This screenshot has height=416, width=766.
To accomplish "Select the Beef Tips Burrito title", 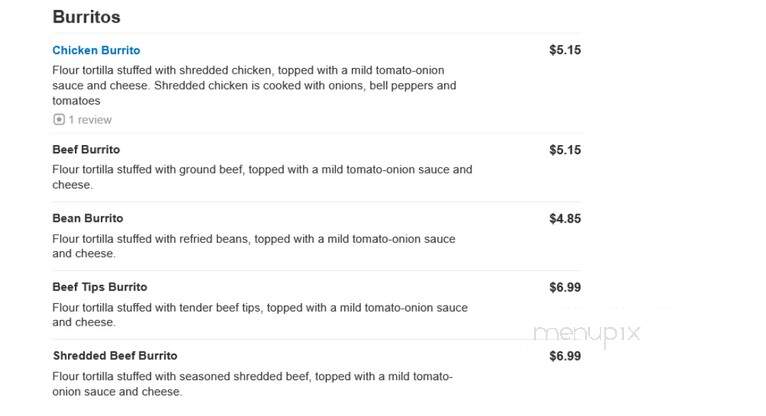I will 100,287.
